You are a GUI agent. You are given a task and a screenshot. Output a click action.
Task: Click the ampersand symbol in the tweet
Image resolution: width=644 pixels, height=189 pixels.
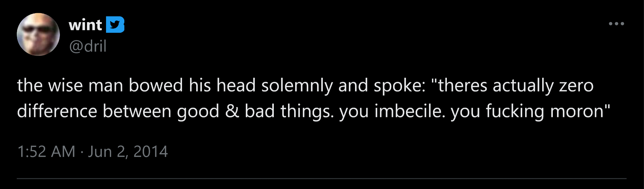(232, 111)
